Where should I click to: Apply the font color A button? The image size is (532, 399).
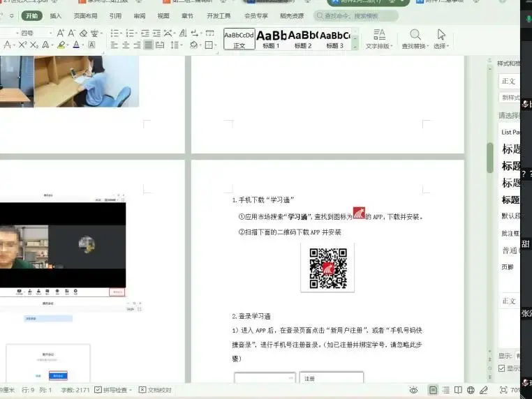tap(76, 45)
